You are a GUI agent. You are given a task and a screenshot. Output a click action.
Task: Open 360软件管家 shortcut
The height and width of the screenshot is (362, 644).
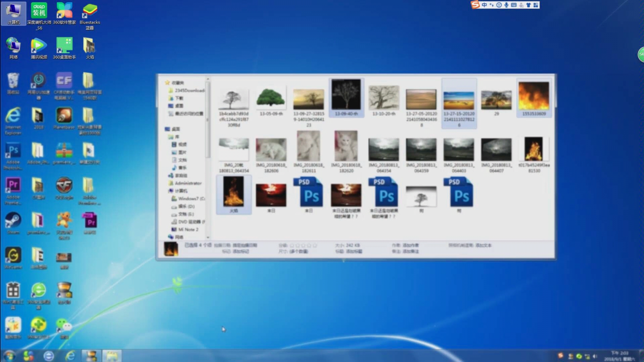(64, 13)
